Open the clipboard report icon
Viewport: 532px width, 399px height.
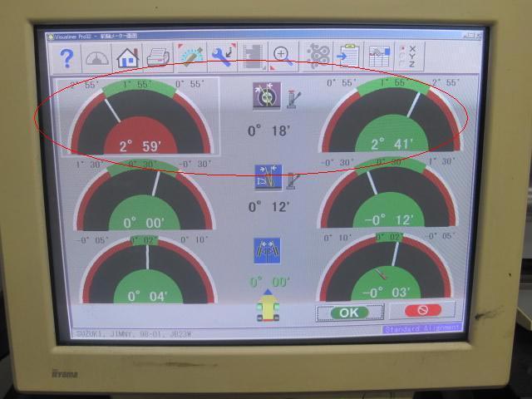click(347, 57)
